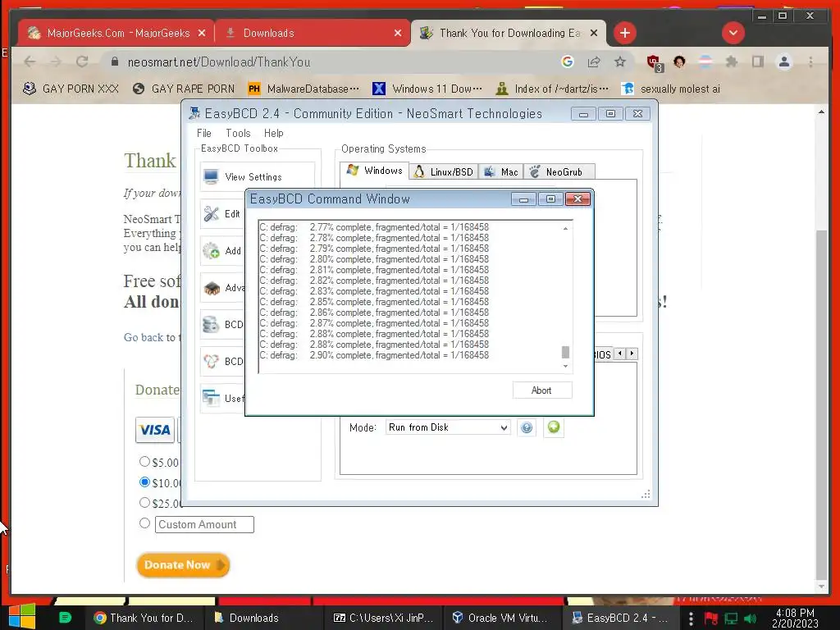Click the Google icon in address bar
Screen dimensions: 840x630
(568, 62)
